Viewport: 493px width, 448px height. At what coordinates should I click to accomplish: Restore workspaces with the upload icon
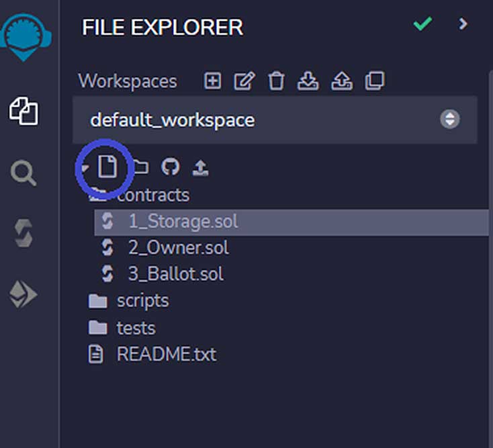click(x=342, y=81)
